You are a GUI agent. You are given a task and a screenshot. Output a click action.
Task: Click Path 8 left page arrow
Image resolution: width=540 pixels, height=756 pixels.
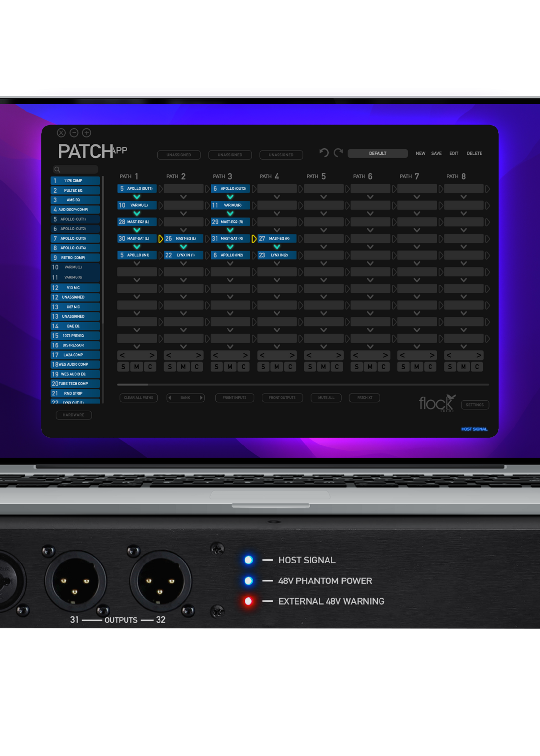[x=449, y=355]
